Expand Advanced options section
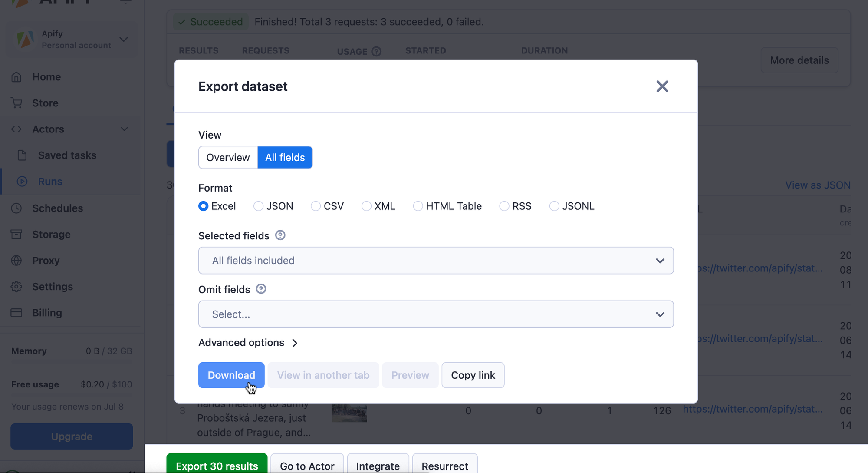The image size is (868, 473). 248,343
